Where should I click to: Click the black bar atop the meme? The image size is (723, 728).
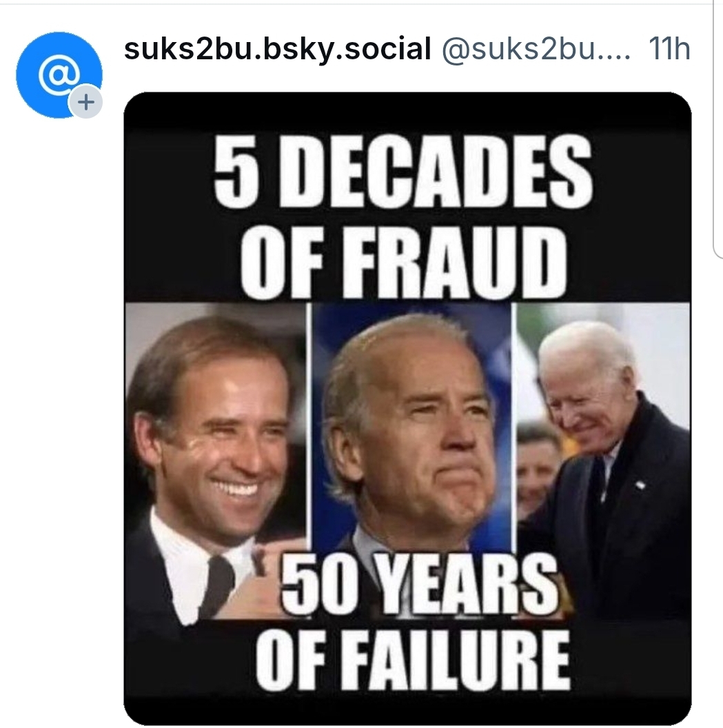pos(407,110)
